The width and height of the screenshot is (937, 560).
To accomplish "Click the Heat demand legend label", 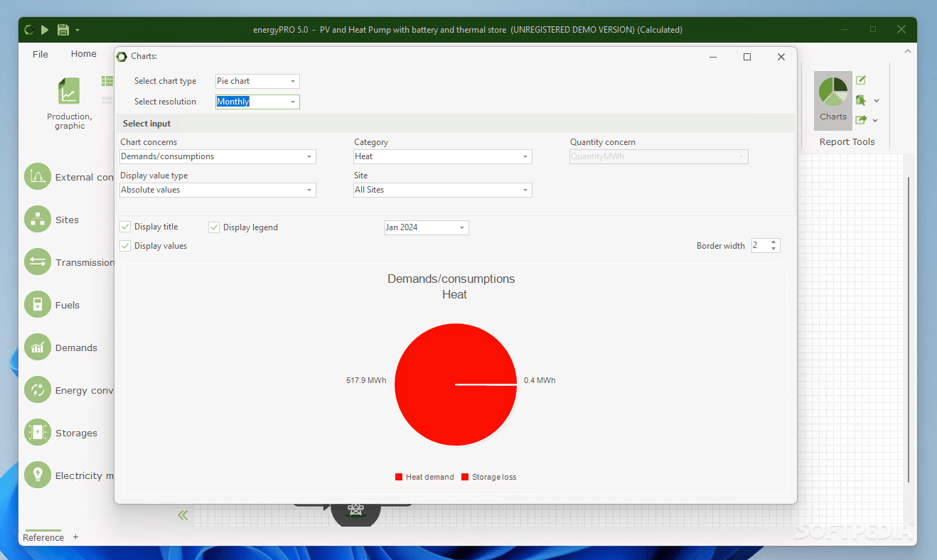I will [429, 477].
